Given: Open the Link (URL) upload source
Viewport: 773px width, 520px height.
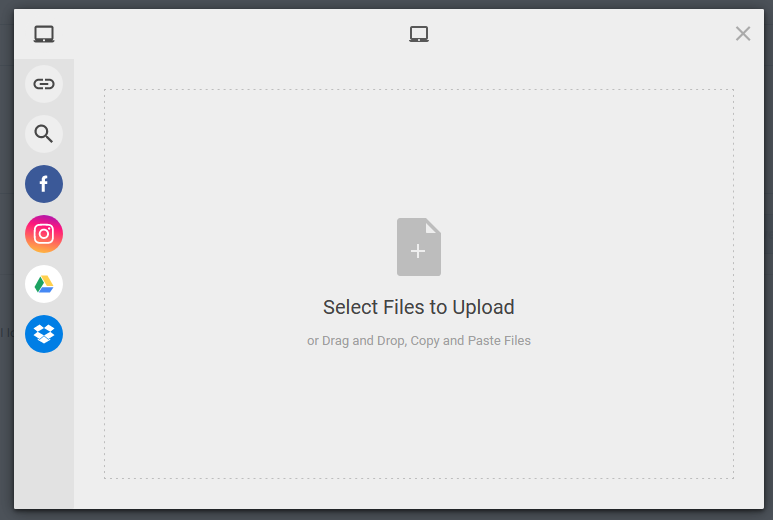Looking at the screenshot, I should [44, 84].
